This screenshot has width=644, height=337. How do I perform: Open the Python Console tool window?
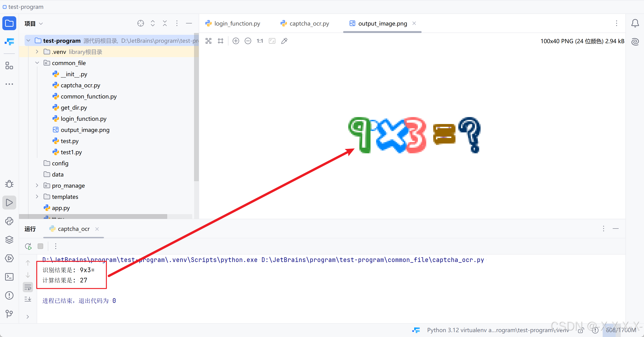point(9,221)
